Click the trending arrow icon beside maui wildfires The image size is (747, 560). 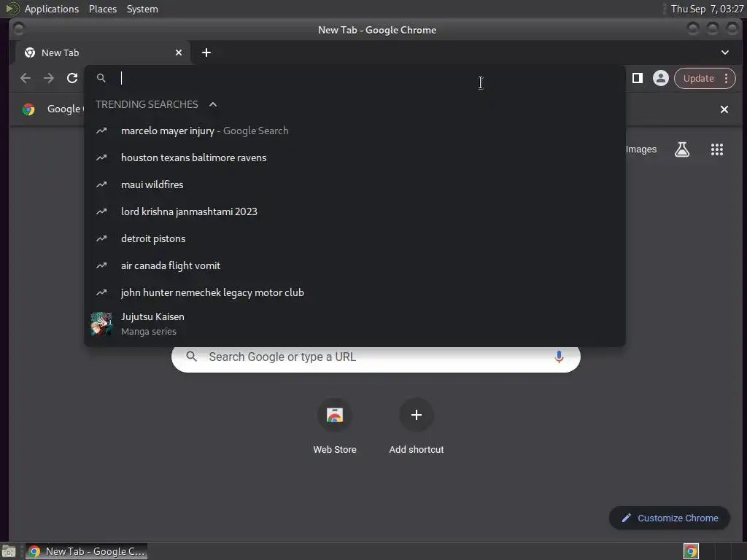click(101, 184)
